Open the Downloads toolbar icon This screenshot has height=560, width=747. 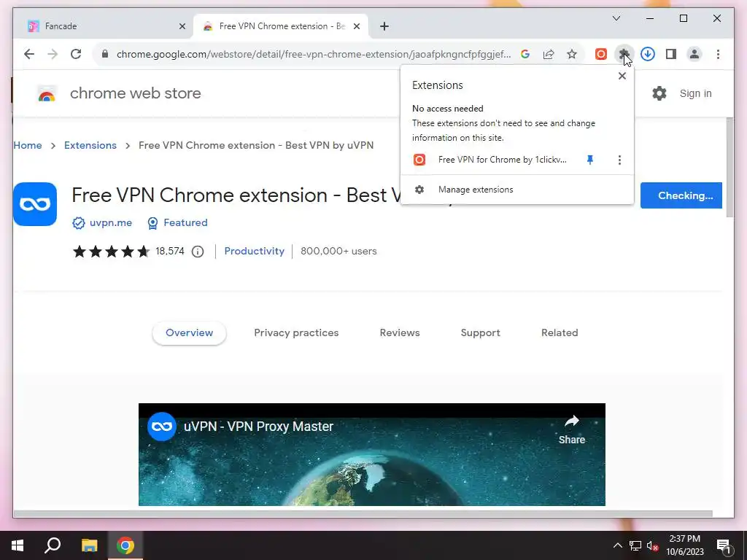coord(648,54)
